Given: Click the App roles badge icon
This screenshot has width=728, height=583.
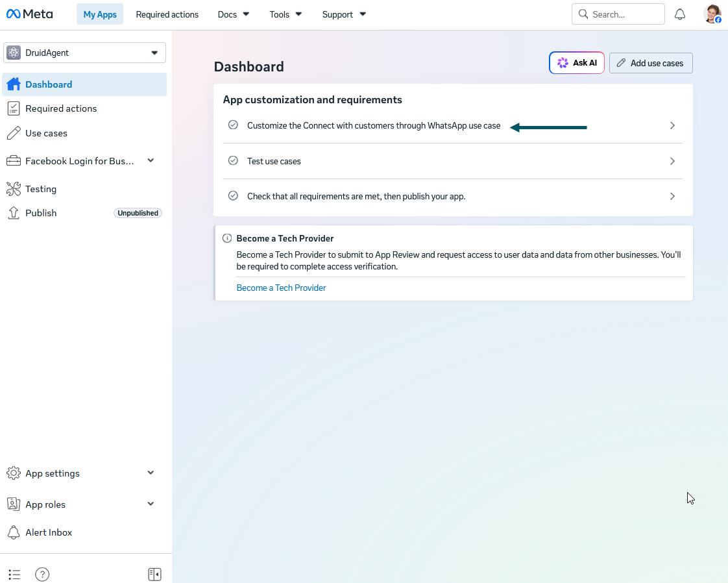Looking at the screenshot, I should (x=14, y=504).
